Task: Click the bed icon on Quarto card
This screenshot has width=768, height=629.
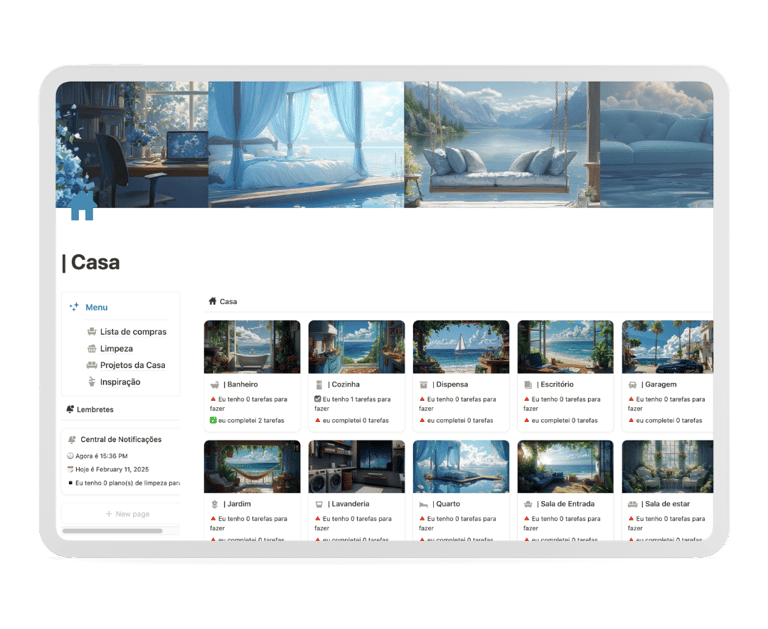Action: (424, 504)
